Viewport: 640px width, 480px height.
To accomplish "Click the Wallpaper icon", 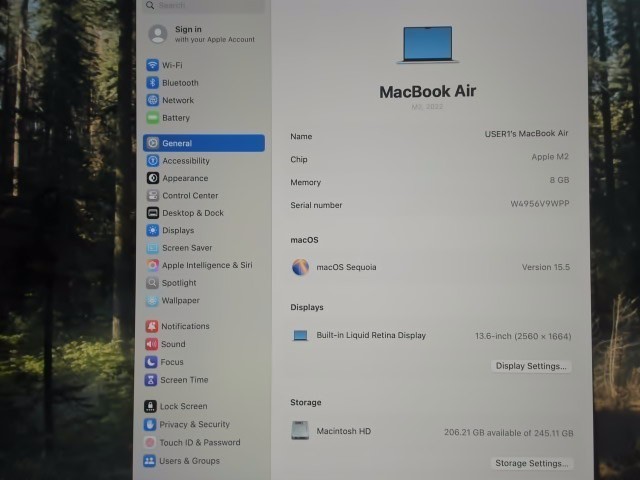I will click(x=152, y=300).
